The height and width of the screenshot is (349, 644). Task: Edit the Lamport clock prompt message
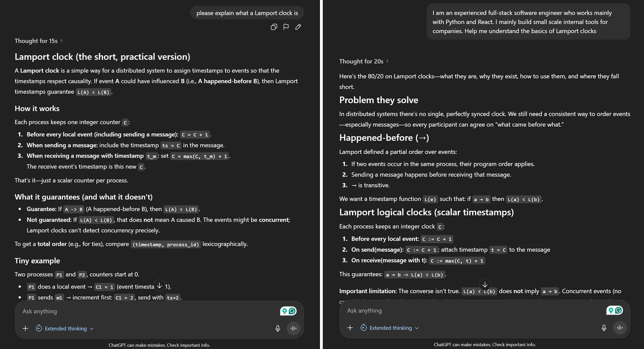click(x=298, y=27)
